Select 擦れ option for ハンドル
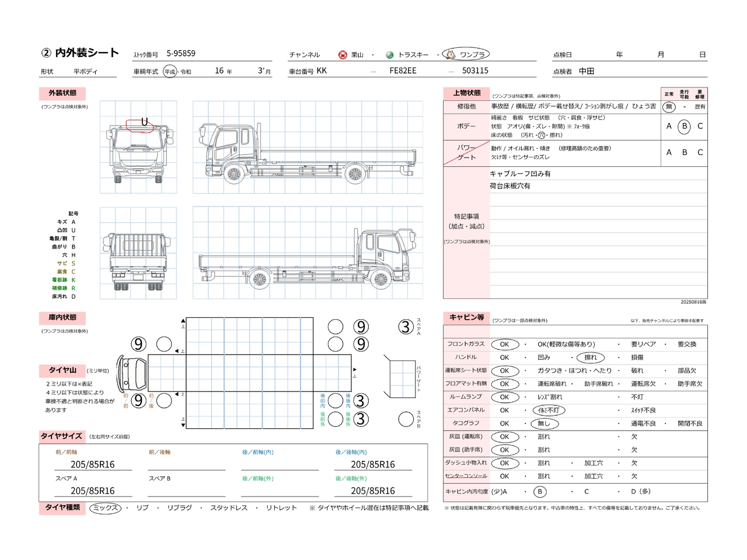This screenshot has width=747, height=560. point(590,358)
